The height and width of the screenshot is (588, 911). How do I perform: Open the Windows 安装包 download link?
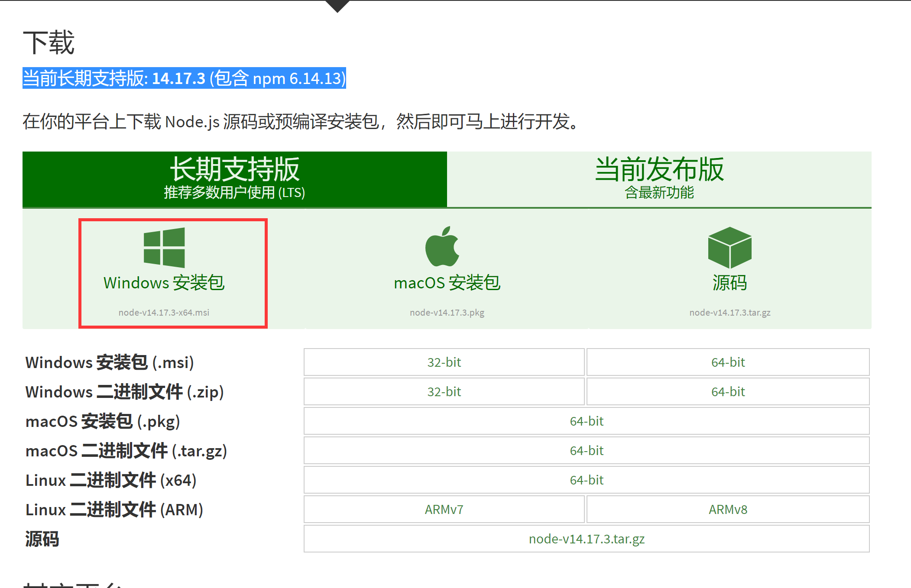pyautogui.click(x=164, y=283)
